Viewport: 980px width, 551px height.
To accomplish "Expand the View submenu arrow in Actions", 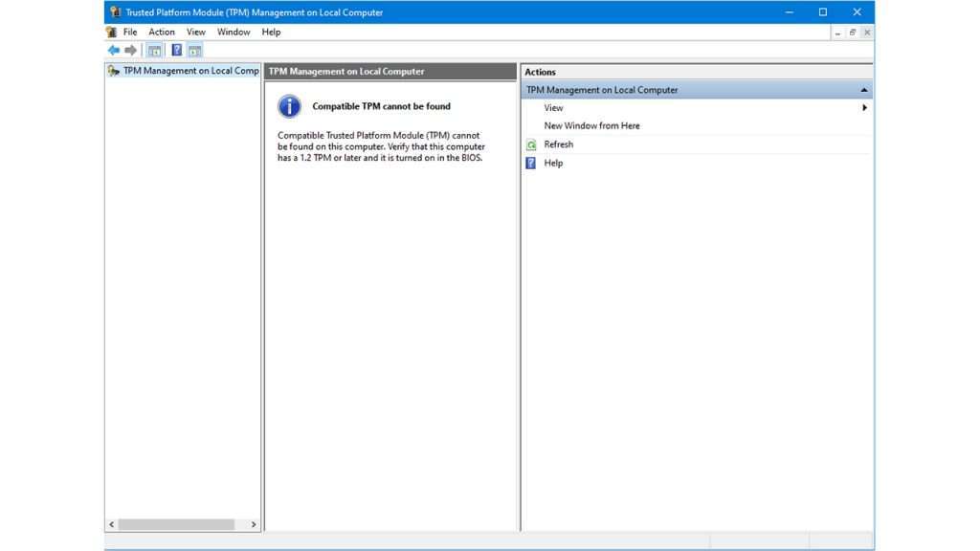I will (864, 108).
